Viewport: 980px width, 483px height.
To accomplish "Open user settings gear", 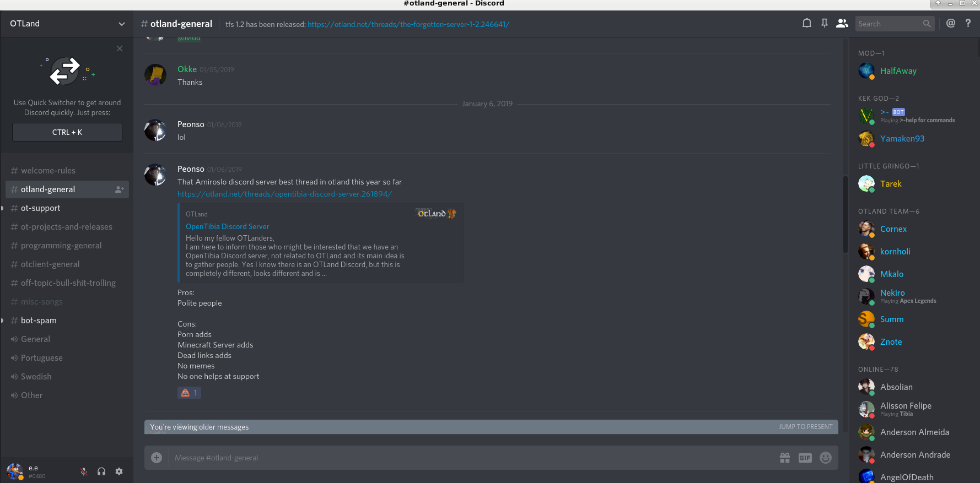I will (x=119, y=471).
